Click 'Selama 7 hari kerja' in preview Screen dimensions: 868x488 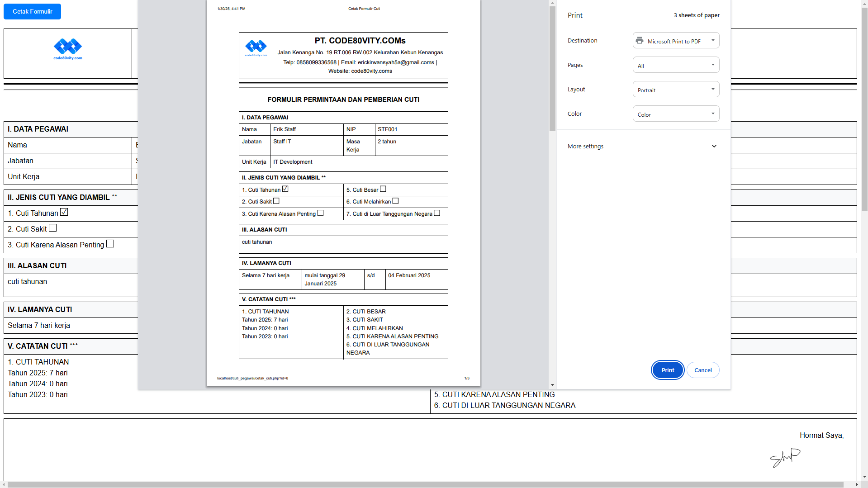tap(266, 275)
